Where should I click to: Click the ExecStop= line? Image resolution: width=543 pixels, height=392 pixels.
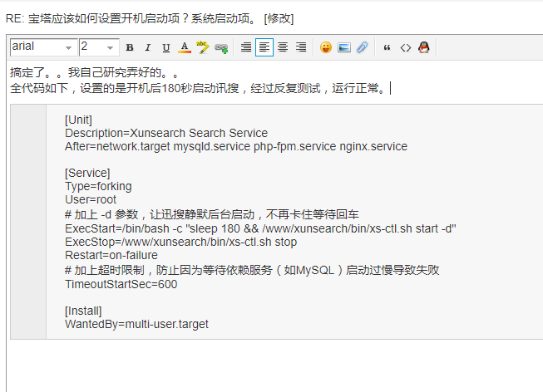pyautogui.click(x=180, y=242)
